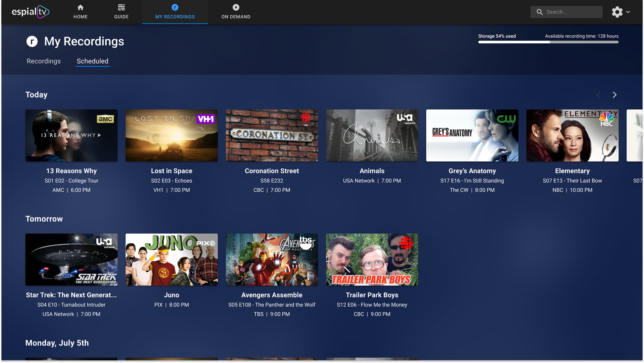This screenshot has height=363, width=644.
Task: Click the CBC logo on Trailer Park Boys
Action: [406, 243]
